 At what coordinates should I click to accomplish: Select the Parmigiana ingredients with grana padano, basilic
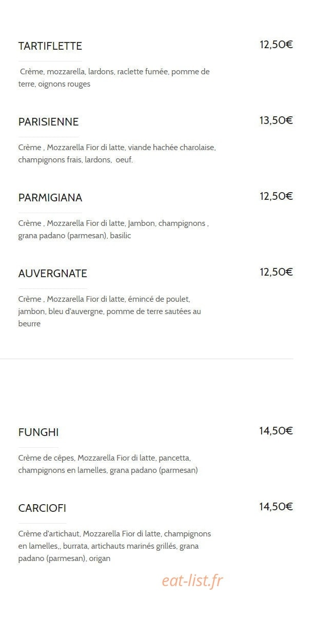pyautogui.click(x=113, y=230)
